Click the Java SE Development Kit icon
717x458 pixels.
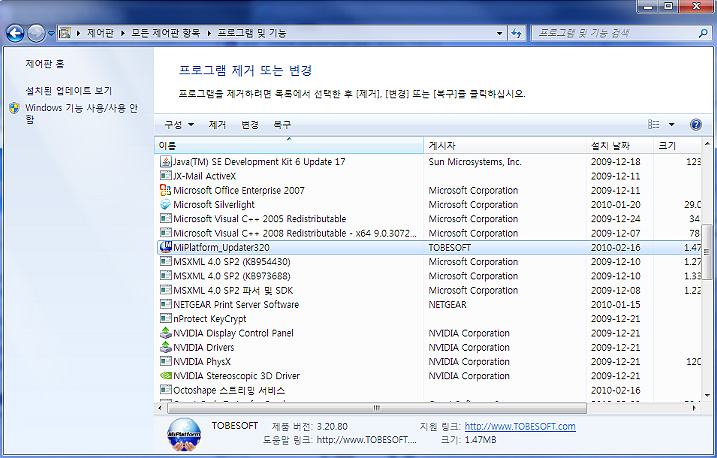166,161
